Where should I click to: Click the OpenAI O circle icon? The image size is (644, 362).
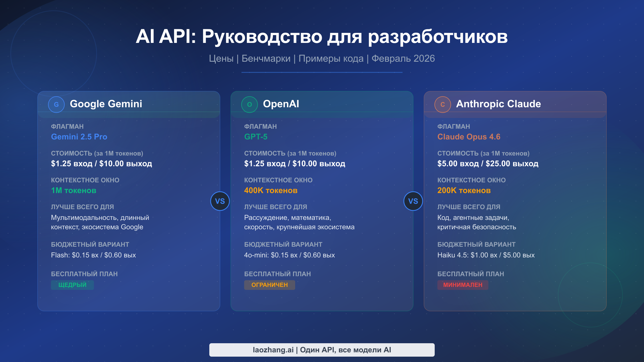(x=250, y=105)
